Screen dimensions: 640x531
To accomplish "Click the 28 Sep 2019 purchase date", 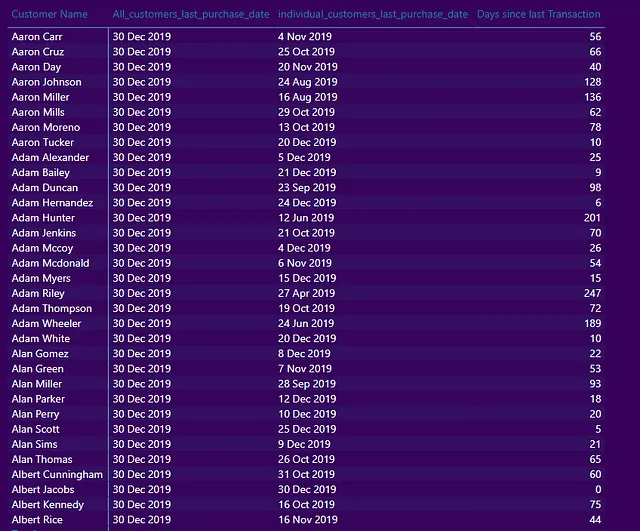I will coord(307,384).
